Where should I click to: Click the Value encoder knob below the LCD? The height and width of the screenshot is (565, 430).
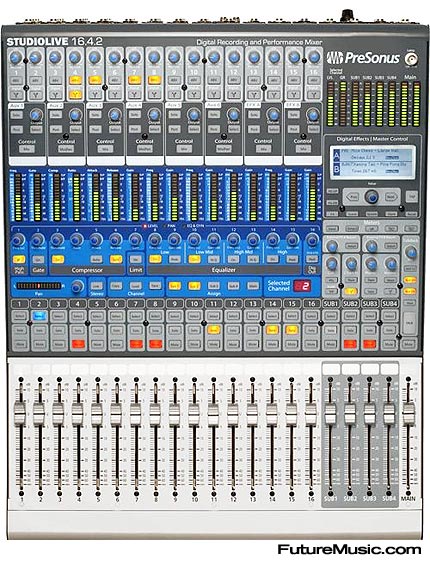[372, 197]
